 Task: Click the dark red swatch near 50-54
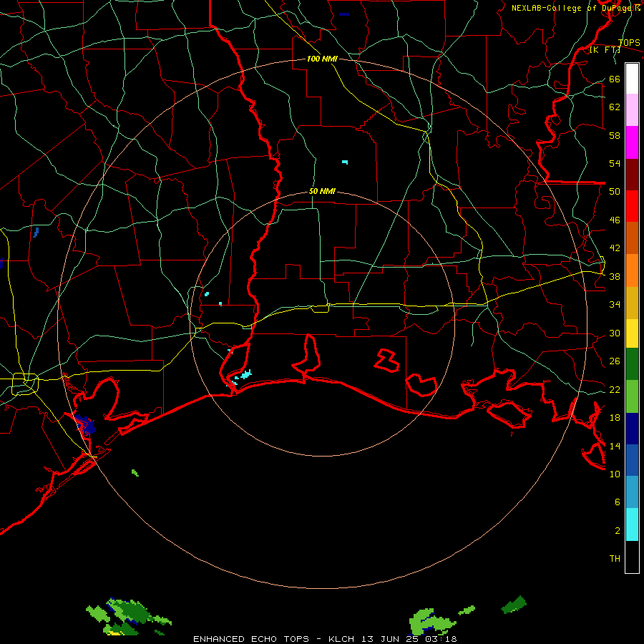pyautogui.click(x=632, y=175)
